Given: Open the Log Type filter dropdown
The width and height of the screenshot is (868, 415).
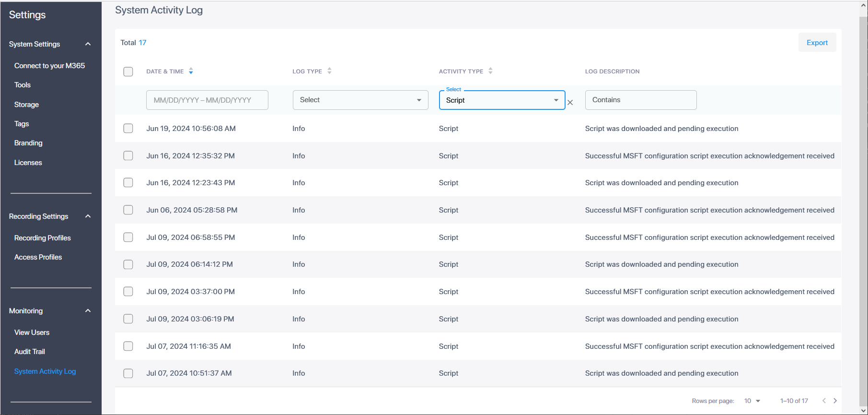Looking at the screenshot, I should coord(360,100).
